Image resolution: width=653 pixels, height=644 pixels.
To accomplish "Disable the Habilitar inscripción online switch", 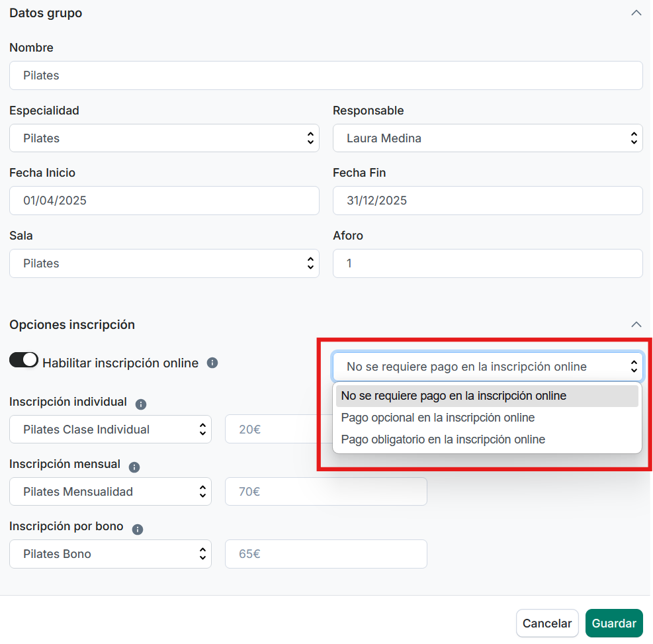I will coord(24,359).
